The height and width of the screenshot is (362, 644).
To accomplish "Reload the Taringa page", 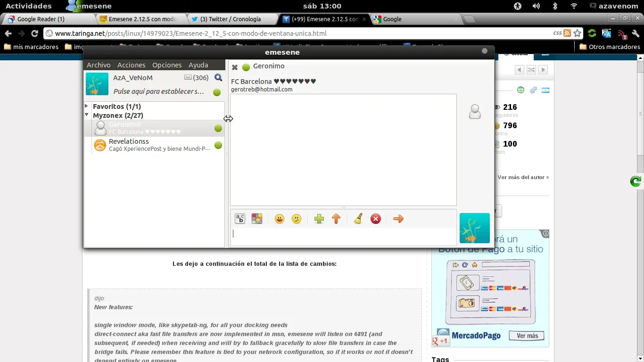I will [x=34, y=33].
